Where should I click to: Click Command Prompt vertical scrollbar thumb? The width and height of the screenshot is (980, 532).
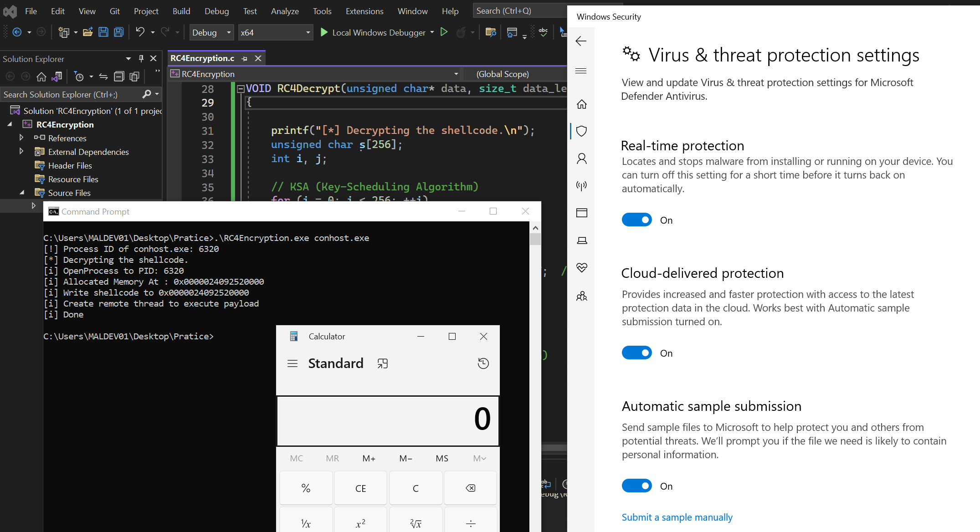[535, 240]
